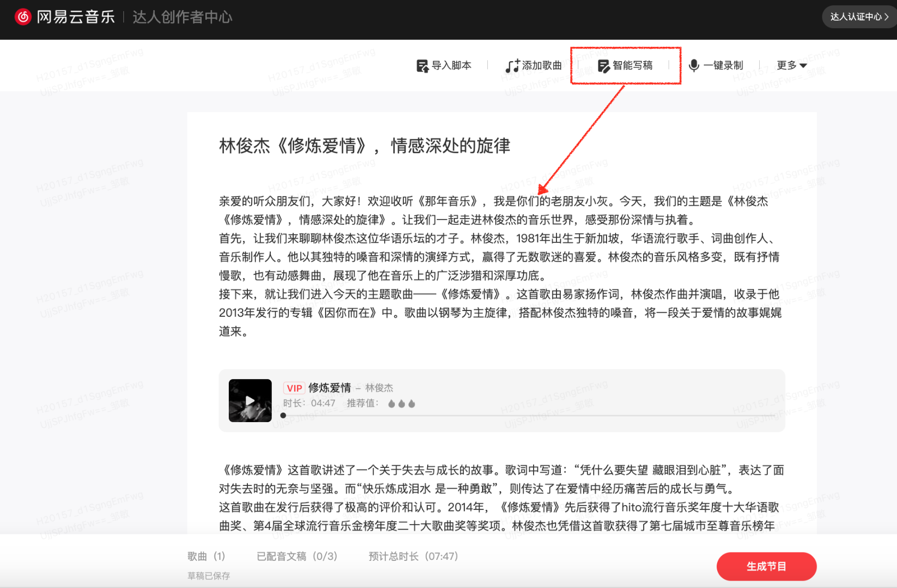Click the recommendation droplet rating icons
This screenshot has width=897, height=588.
coord(402,404)
